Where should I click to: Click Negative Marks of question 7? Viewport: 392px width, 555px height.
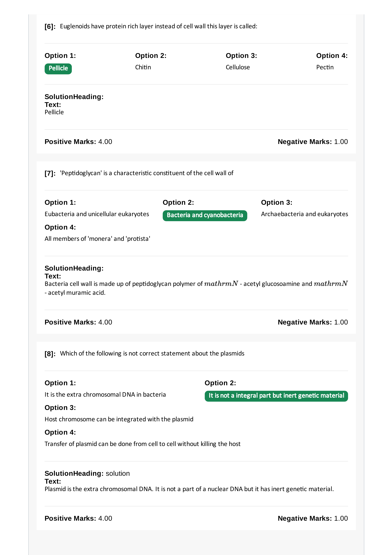[x=313, y=322]
